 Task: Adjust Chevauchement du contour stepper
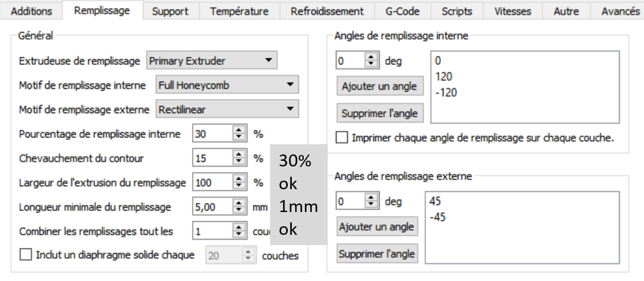[238, 158]
